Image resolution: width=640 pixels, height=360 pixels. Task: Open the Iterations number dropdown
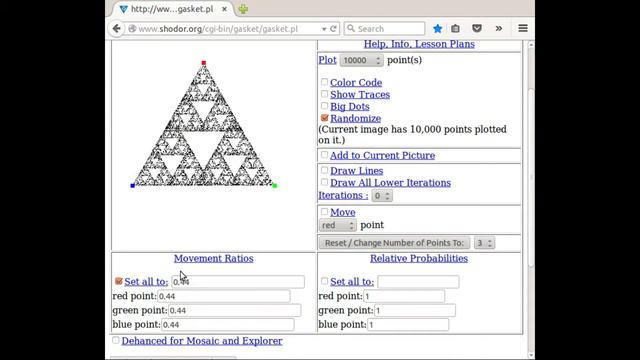(382, 196)
